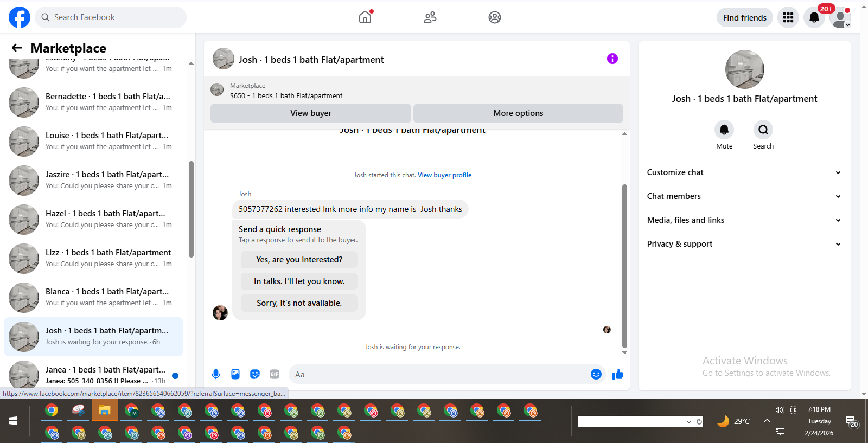Image resolution: width=868 pixels, height=443 pixels.
Task: Click the Find friends button
Action: pos(745,17)
